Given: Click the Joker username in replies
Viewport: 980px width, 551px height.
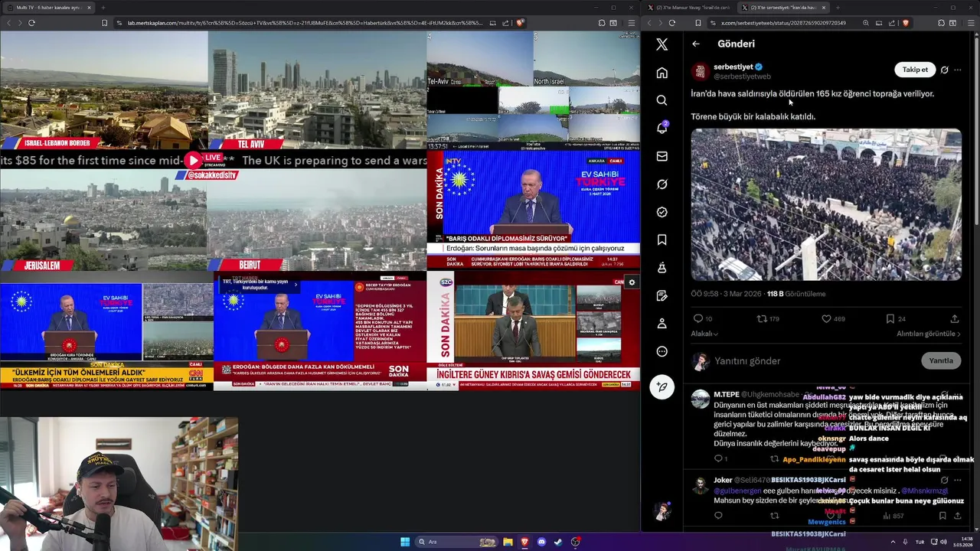Looking at the screenshot, I should pyautogui.click(x=723, y=480).
